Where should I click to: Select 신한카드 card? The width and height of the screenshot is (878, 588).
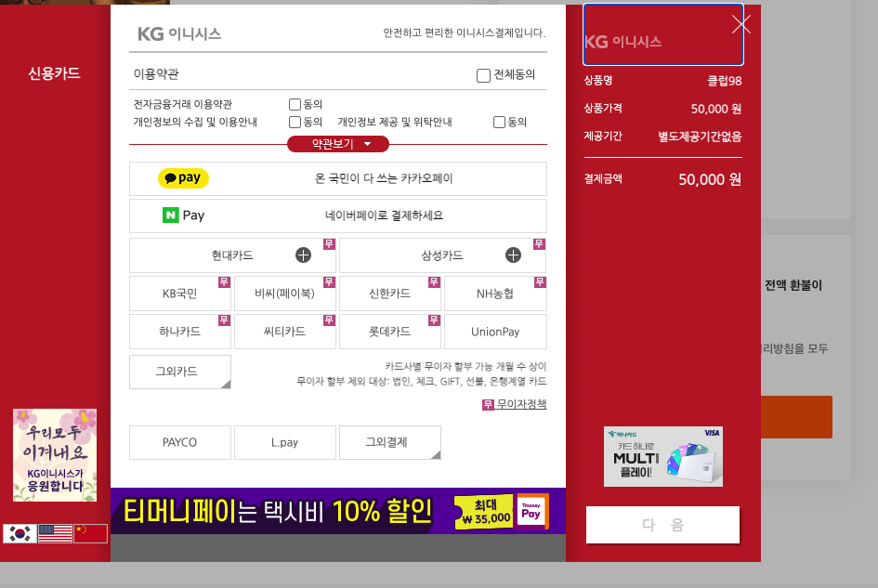[389, 294]
